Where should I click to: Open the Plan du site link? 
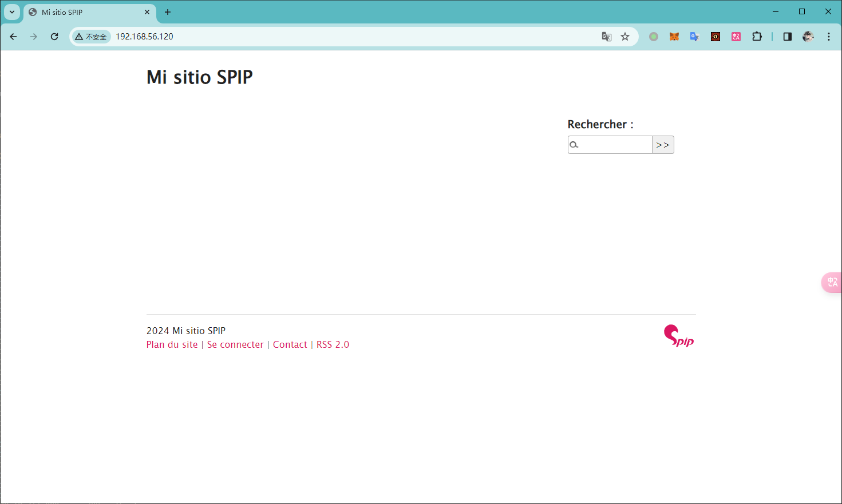point(172,344)
